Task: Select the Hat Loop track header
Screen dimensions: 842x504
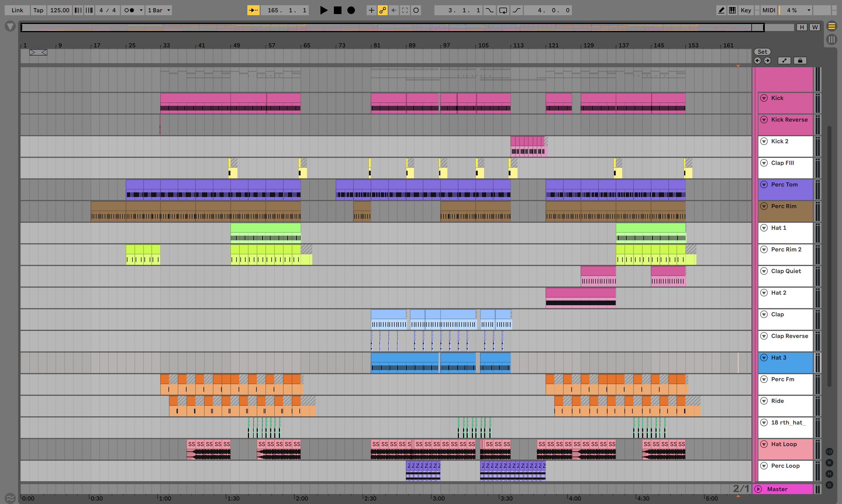Action: click(785, 449)
